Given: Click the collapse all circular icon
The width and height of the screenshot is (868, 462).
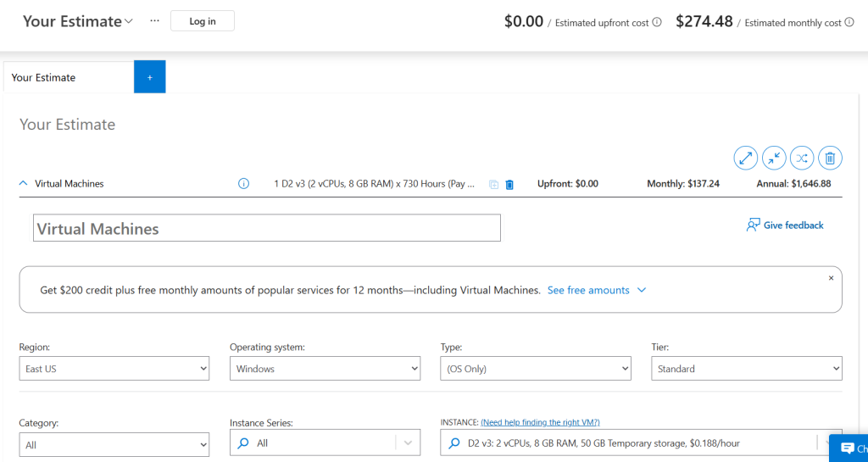Looking at the screenshot, I should coord(774,159).
